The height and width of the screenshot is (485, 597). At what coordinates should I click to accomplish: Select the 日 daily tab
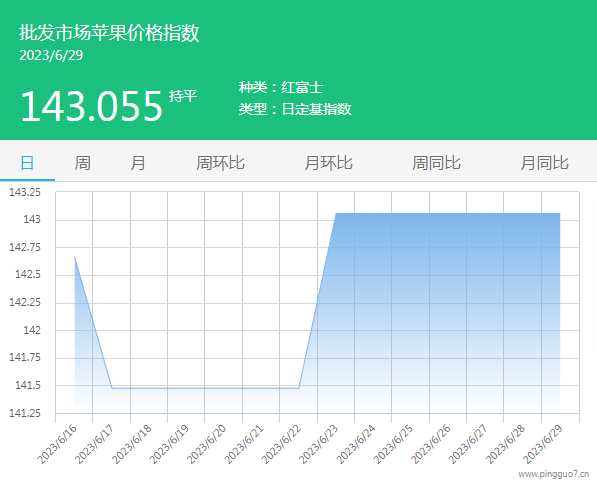pos(27,163)
